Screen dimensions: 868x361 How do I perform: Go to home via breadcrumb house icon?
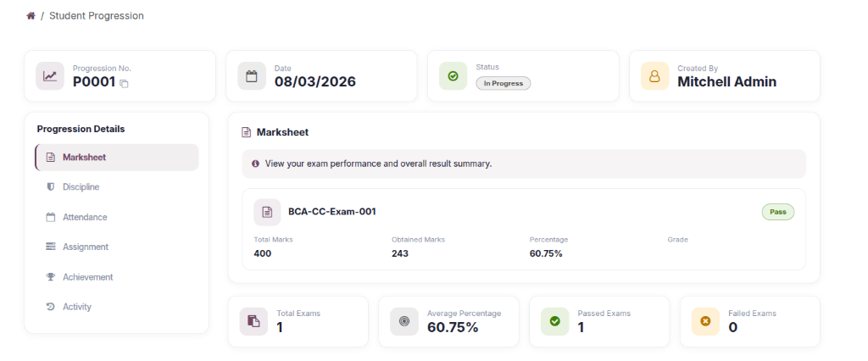31,15
